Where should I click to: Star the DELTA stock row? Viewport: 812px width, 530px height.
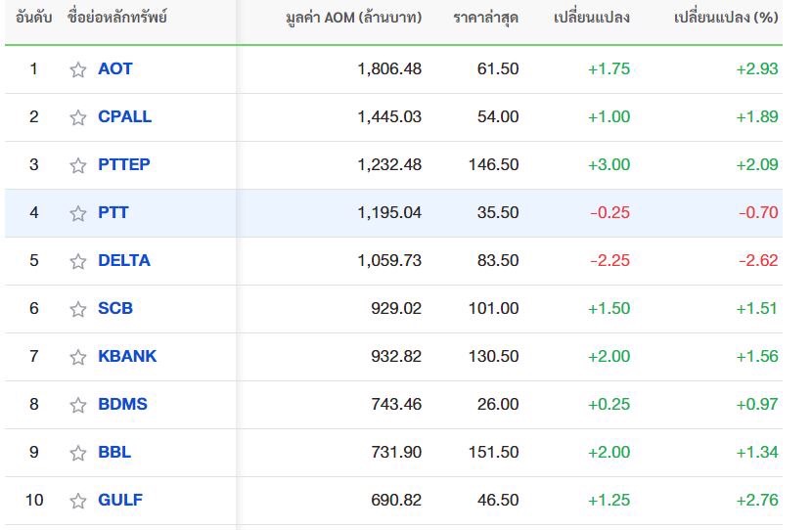(x=77, y=261)
